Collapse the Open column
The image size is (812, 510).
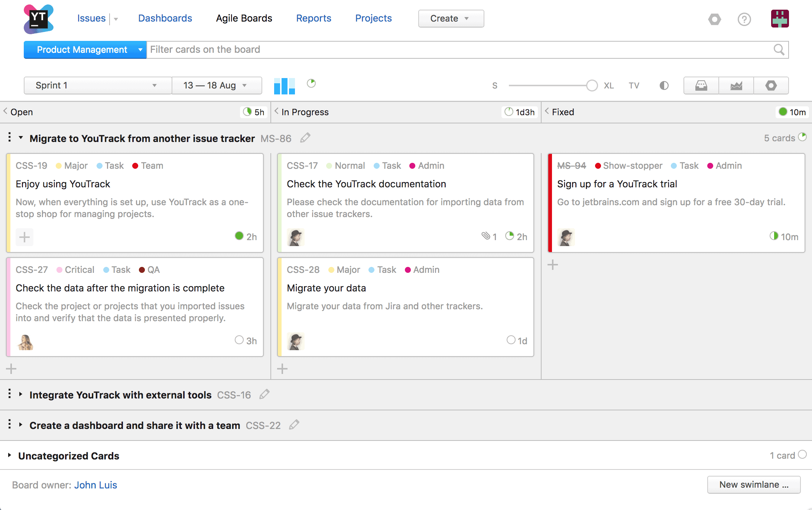pos(5,112)
